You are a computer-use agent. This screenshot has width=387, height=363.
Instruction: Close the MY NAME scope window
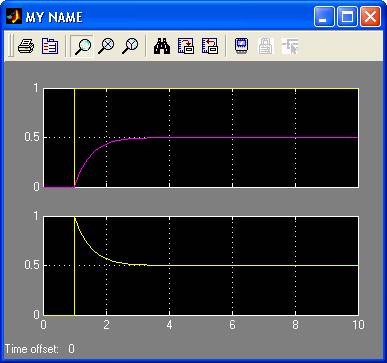[x=370, y=17]
